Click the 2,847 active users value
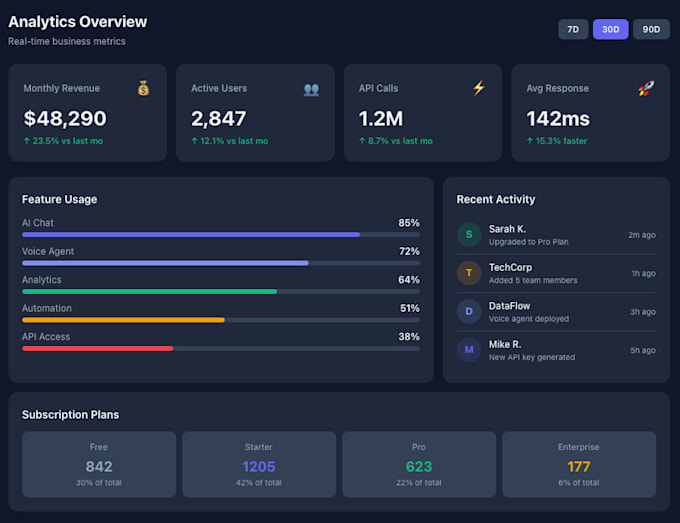Image resolution: width=680 pixels, height=523 pixels. click(219, 118)
